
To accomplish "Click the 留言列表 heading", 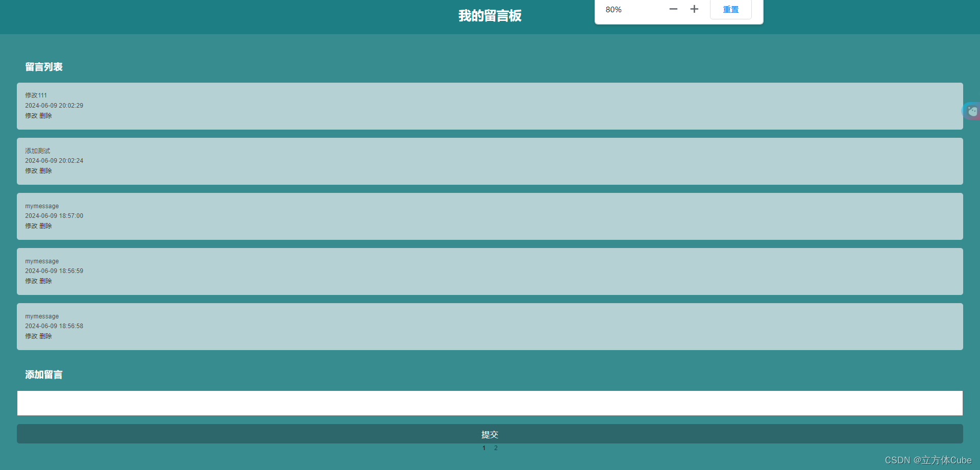I will click(x=44, y=67).
